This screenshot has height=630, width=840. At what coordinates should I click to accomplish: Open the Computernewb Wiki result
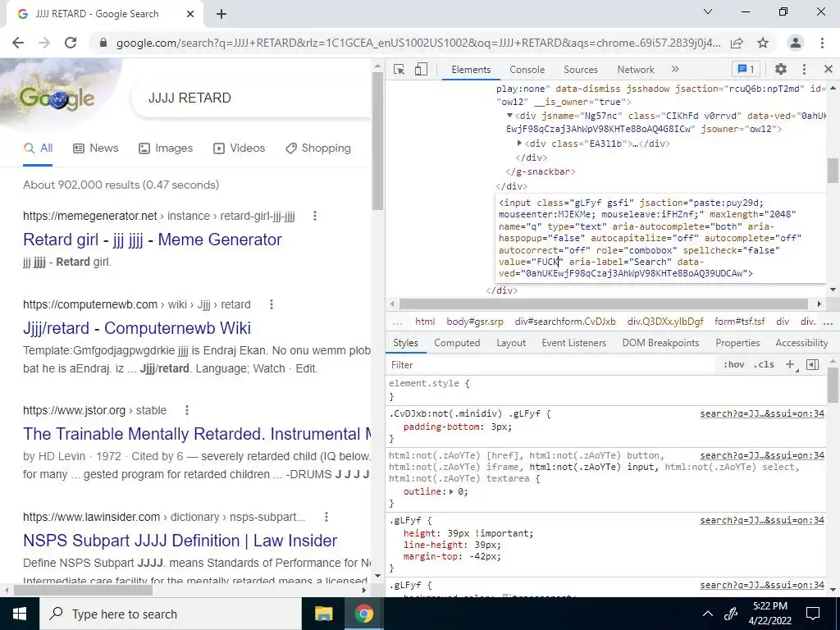[137, 328]
